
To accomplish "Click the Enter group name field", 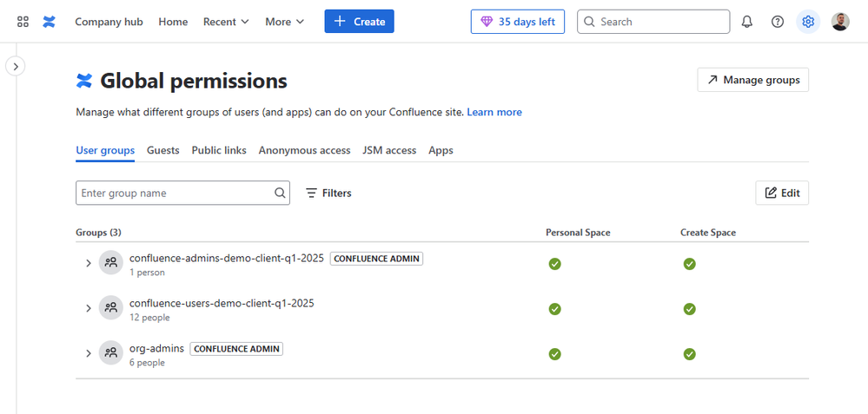I will [x=182, y=193].
